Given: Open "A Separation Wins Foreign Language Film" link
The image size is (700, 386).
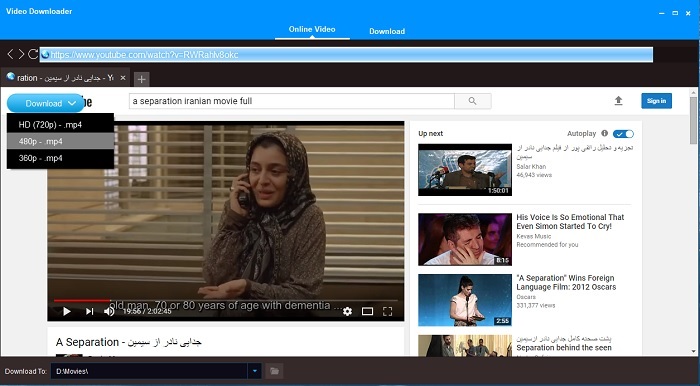Looking at the screenshot, I should [x=566, y=282].
